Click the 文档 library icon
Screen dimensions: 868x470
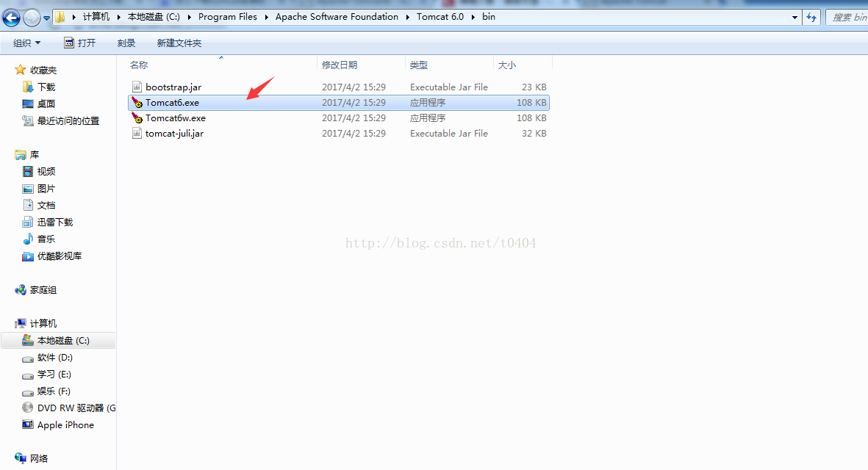(x=28, y=205)
